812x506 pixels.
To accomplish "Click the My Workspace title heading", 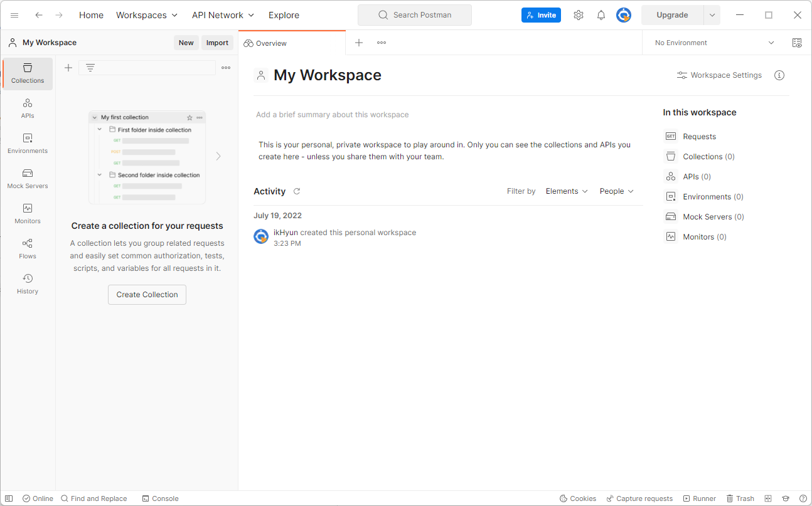I will (x=328, y=75).
